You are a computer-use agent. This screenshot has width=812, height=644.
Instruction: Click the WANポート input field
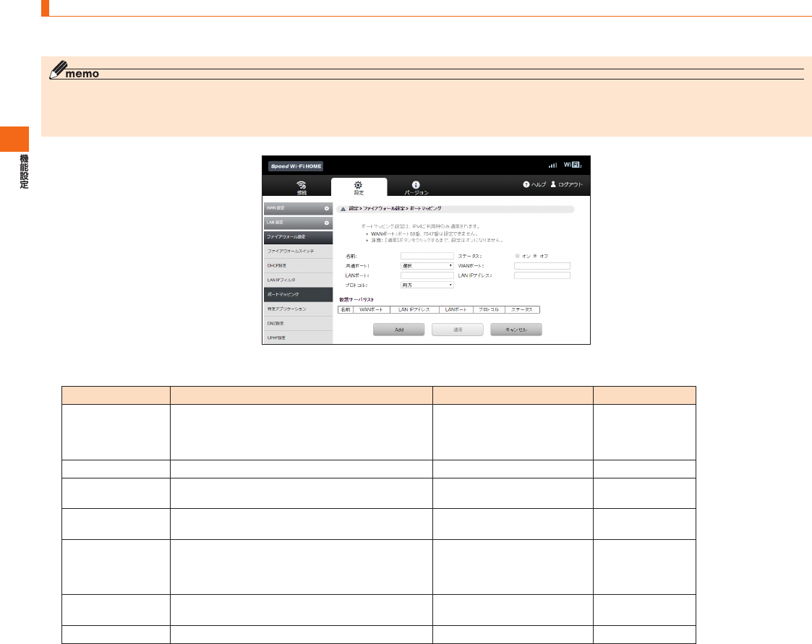pos(542,266)
